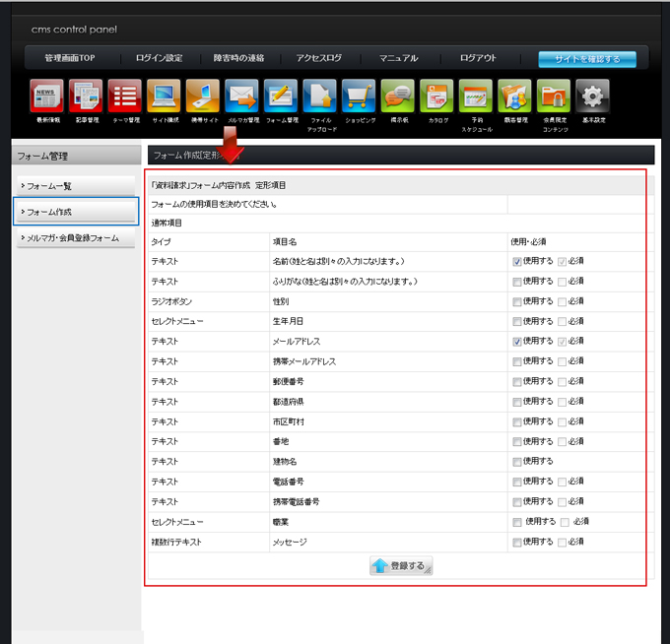Click the 登録する submit button

401,566
